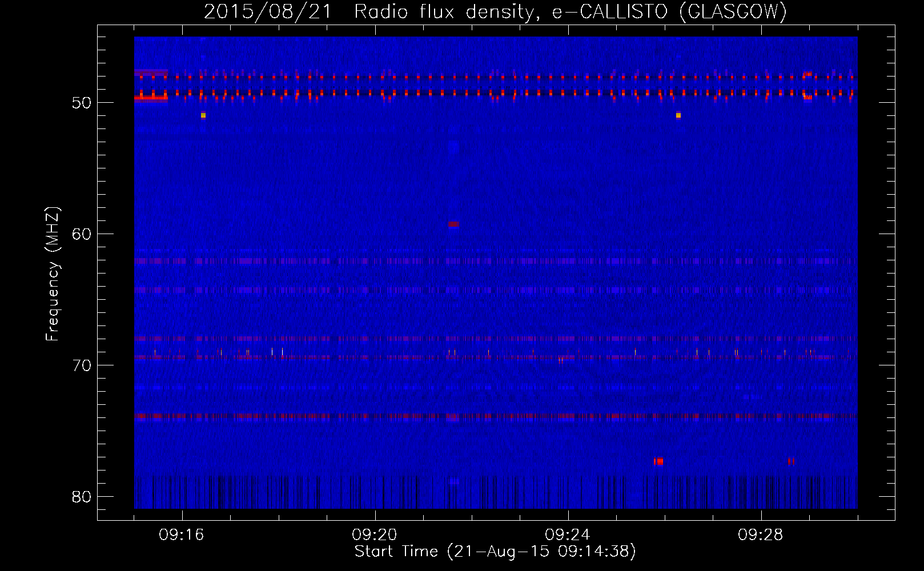Click the 80 MHz frequency tick label
This screenshot has height=571, width=924.
pyautogui.click(x=82, y=497)
